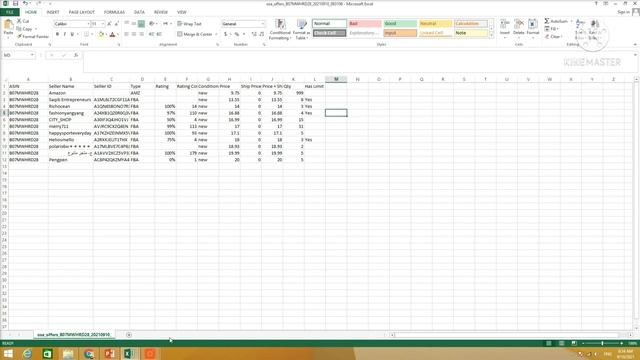Switch to the PAGE LAYOUT tab
This screenshot has height=360, width=640.
(x=82, y=12)
